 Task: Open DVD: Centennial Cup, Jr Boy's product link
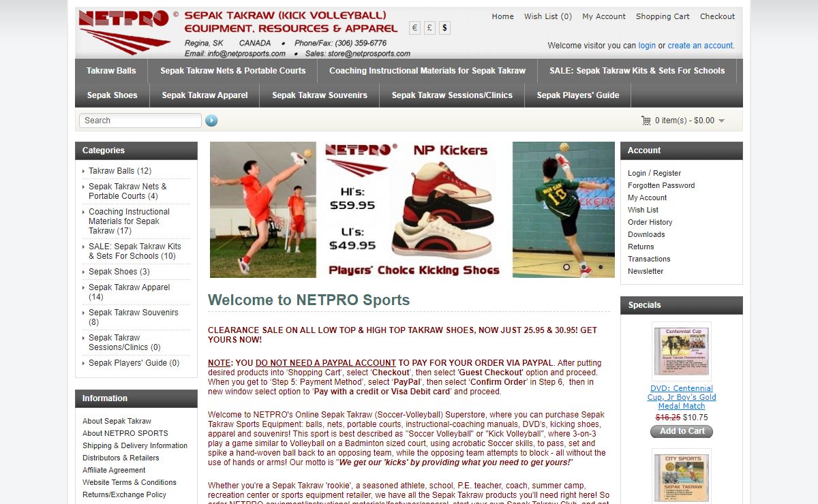click(682, 397)
